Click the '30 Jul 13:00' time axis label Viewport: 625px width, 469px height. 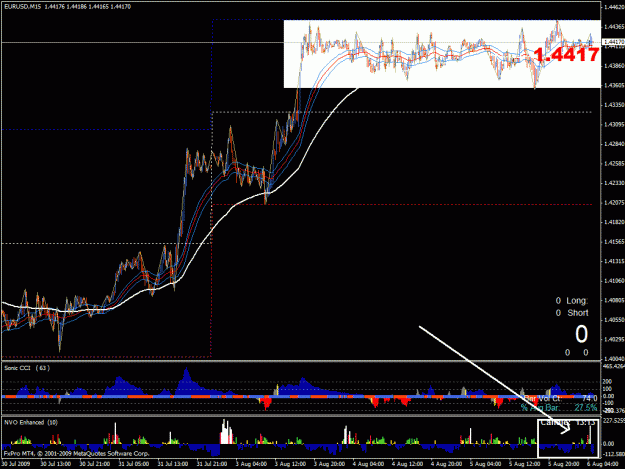(x=56, y=464)
